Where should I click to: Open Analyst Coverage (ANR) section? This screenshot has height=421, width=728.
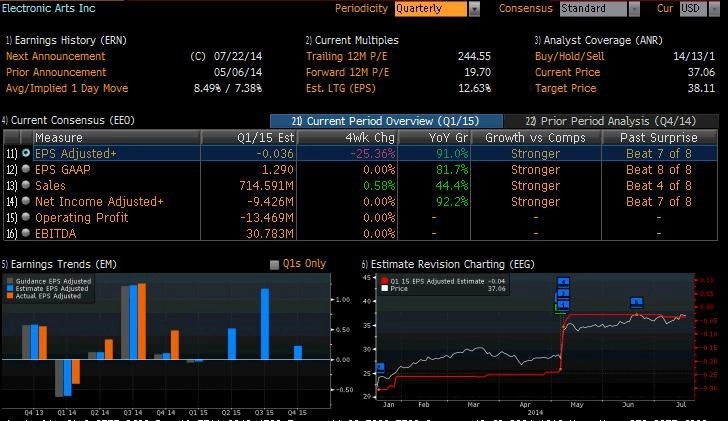click(x=598, y=40)
